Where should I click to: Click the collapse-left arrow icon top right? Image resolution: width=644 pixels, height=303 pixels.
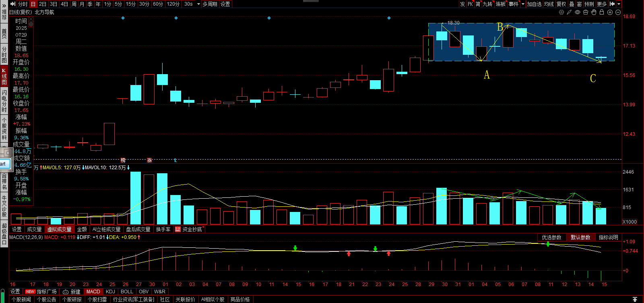click(612, 4)
